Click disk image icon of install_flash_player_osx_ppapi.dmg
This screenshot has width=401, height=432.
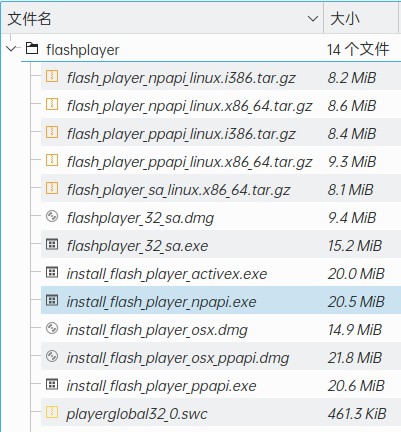point(52,357)
